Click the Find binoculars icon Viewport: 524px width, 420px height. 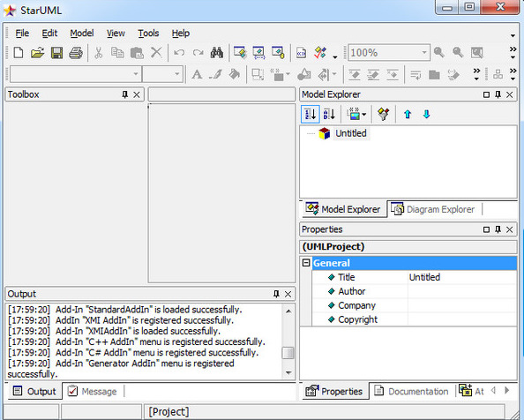click(216, 53)
